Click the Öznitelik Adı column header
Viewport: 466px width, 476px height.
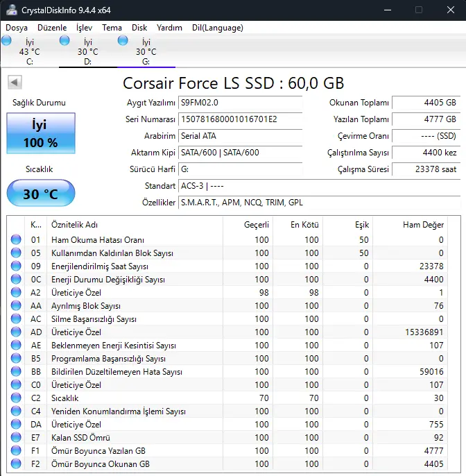(135, 225)
